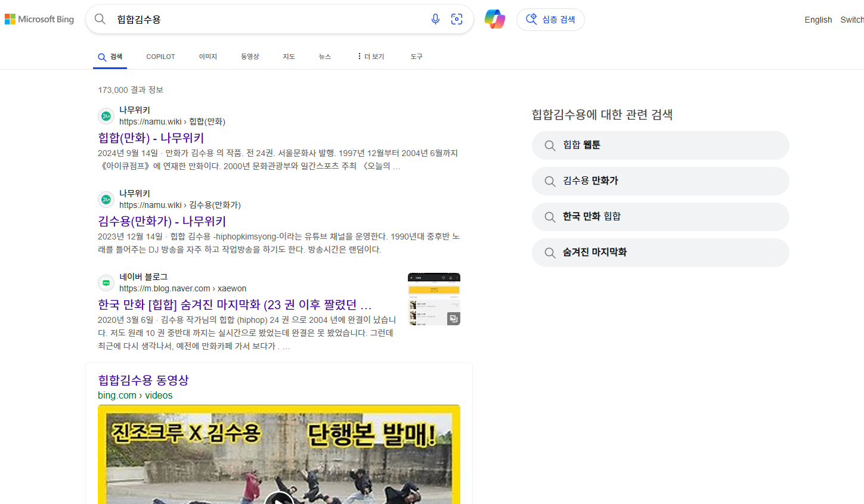This screenshot has height=504, width=864.
Task: Search related term 김수용 만화가
Action: (x=661, y=181)
